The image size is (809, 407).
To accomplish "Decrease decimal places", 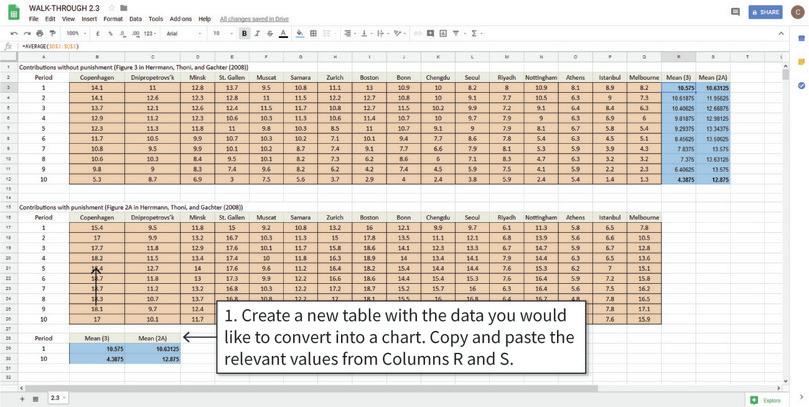I will click(x=123, y=34).
